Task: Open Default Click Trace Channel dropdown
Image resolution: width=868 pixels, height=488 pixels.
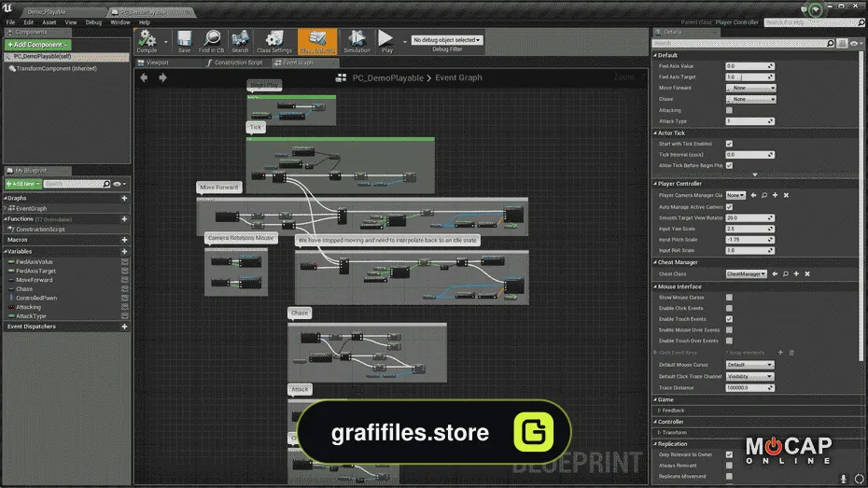Action: tap(749, 376)
